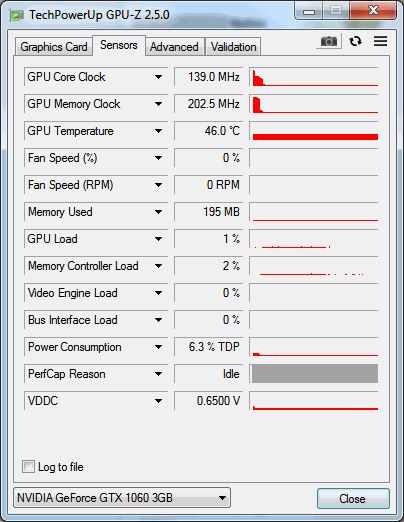Click the refresh arrows icon
This screenshot has width=404, height=522.
[x=355, y=41]
